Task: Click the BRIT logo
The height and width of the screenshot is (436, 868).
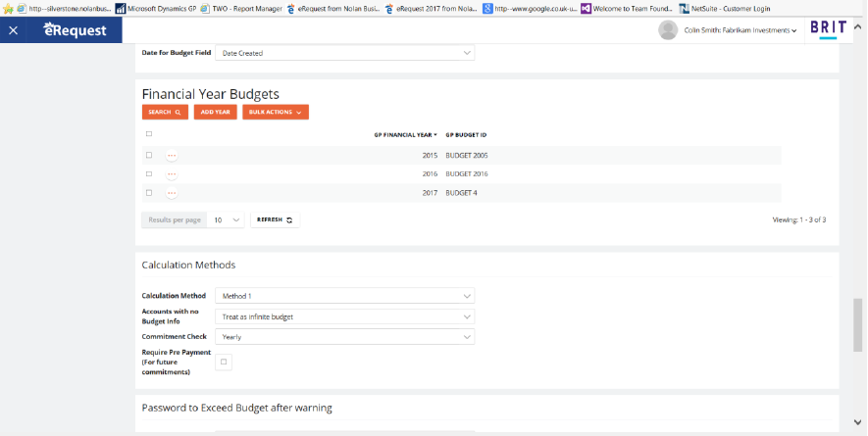Action: [x=828, y=29]
